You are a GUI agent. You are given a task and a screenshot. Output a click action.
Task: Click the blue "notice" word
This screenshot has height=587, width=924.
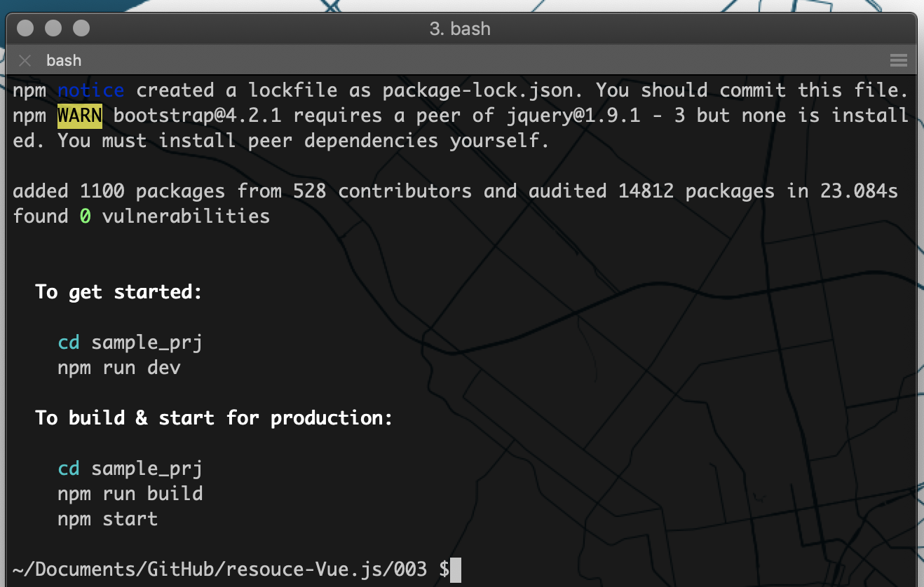click(91, 90)
